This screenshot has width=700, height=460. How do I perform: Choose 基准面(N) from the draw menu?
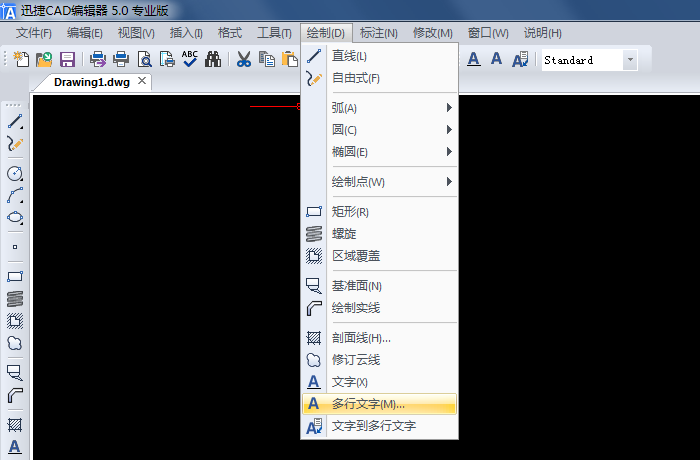coord(380,286)
